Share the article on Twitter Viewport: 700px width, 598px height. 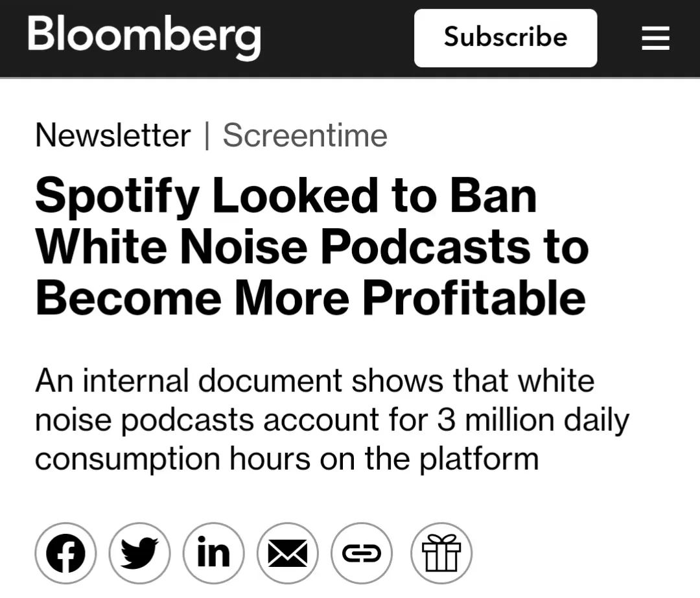tap(139, 554)
